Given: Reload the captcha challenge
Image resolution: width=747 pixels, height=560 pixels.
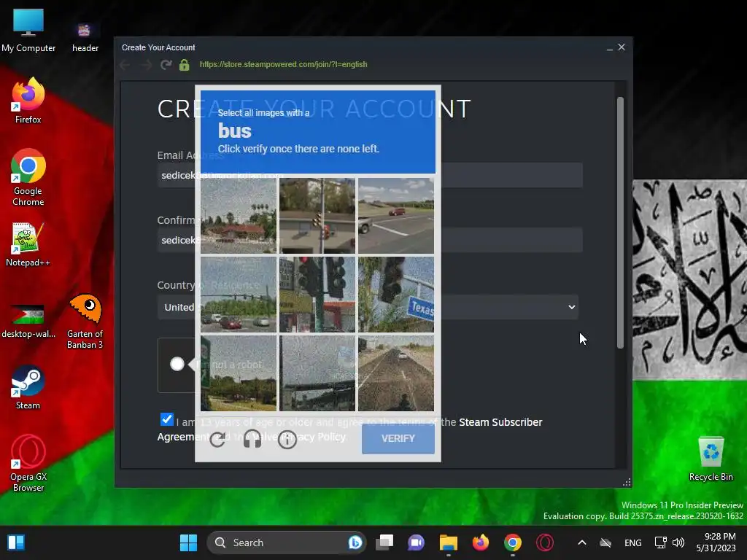Looking at the screenshot, I should coord(217,439).
